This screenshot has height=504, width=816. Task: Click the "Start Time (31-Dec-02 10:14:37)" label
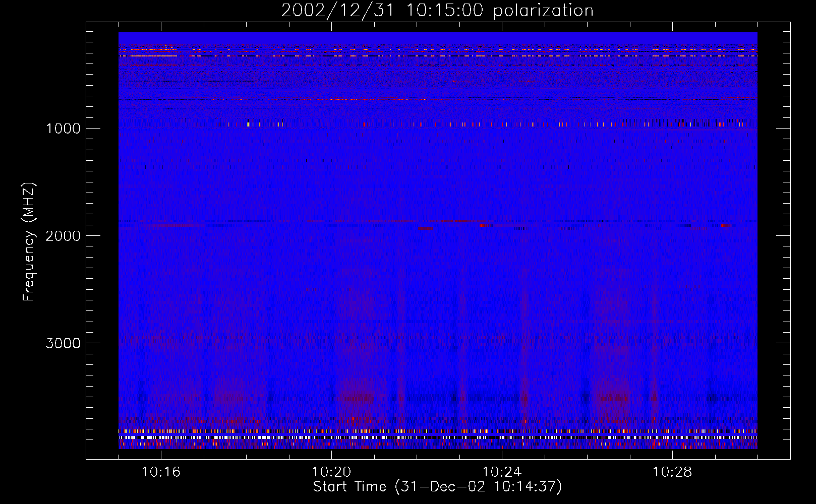[x=437, y=487]
